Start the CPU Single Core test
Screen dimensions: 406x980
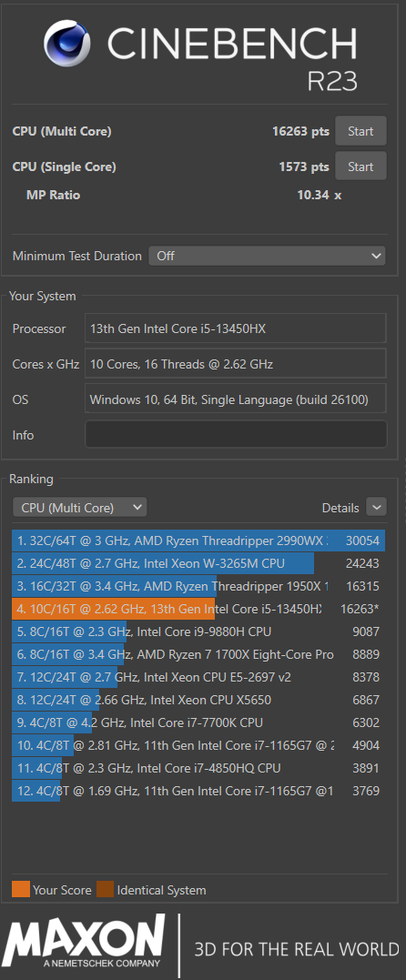(x=360, y=167)
